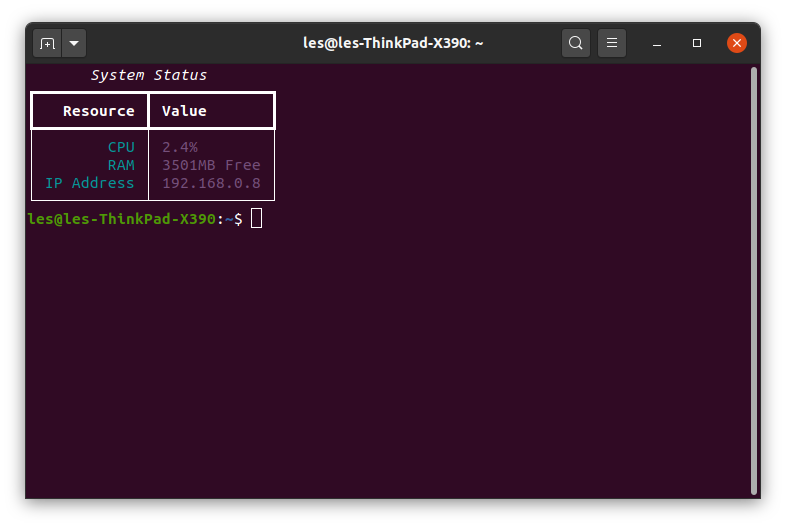Viewport: 786px width, 527px height.
Task: Click the 3501MB Free value
Action: [x=211, y=165]
